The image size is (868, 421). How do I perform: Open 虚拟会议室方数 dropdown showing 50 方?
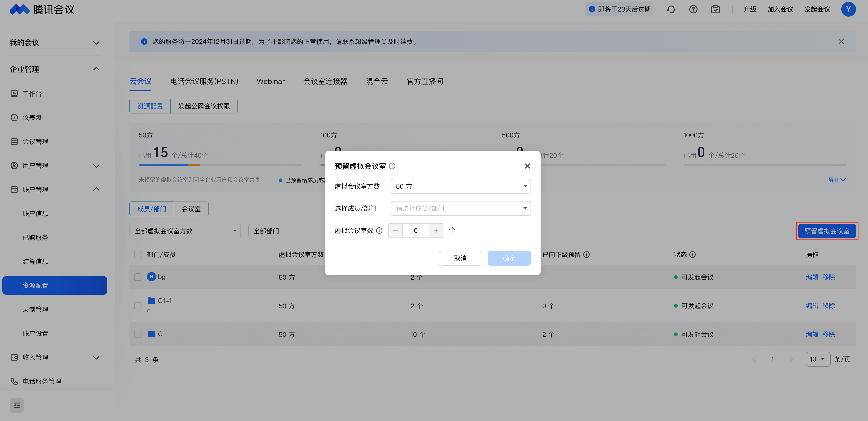[460, 186]
